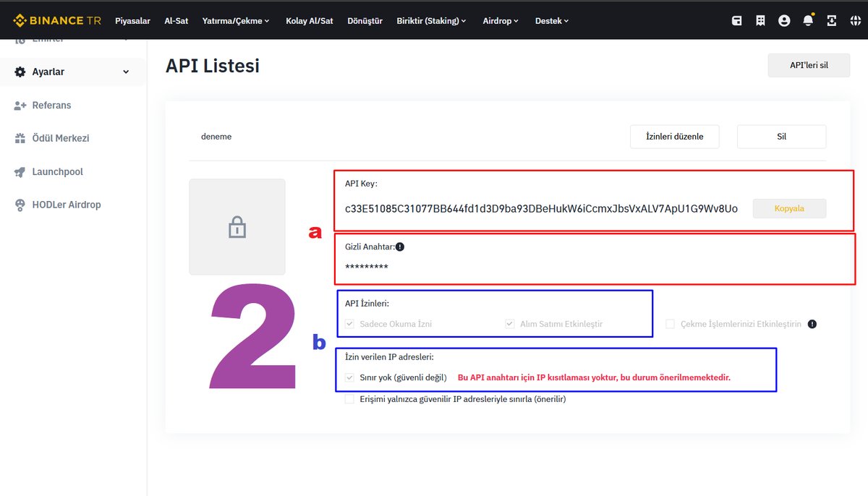Open the Kolay Al/Sat menu item
Viewport: 868px width, 496px height.
coord(310,21)
